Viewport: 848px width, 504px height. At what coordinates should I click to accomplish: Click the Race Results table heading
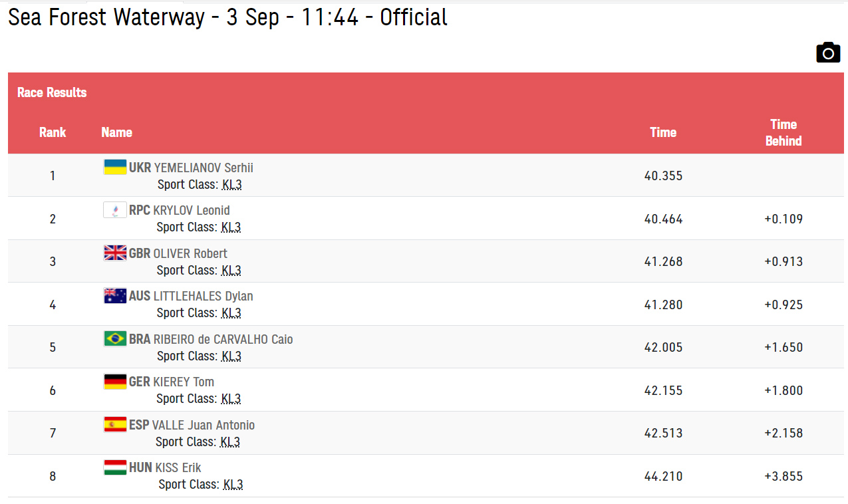(x=52, y=92)
